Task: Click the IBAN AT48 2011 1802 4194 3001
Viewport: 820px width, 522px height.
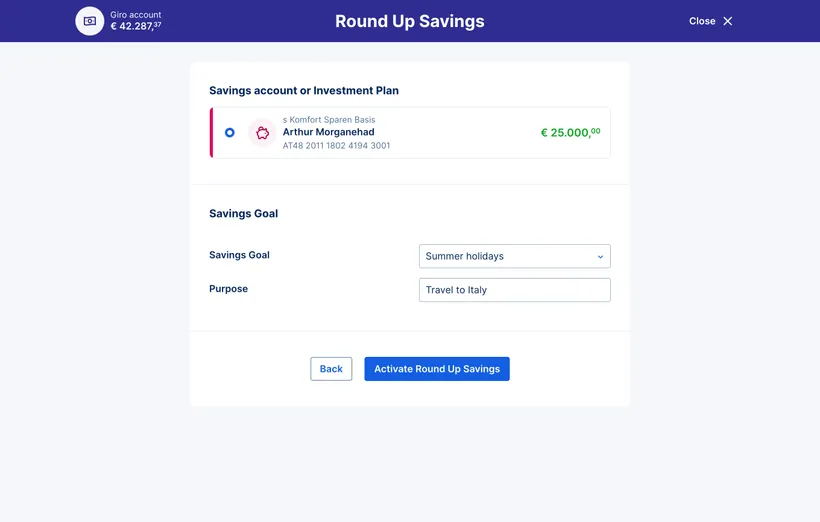Action: [336, 145]
